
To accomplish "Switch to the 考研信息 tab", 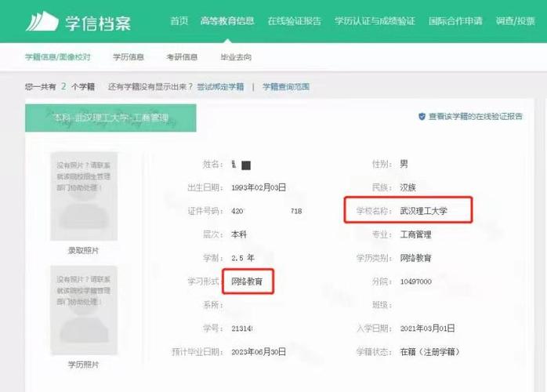I will (x=182, y=57).
